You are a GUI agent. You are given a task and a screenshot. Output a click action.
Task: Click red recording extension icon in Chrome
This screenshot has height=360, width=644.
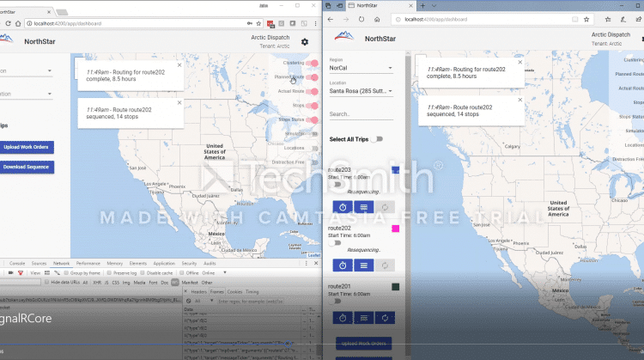pyautogui.click(x=270, y=24)
